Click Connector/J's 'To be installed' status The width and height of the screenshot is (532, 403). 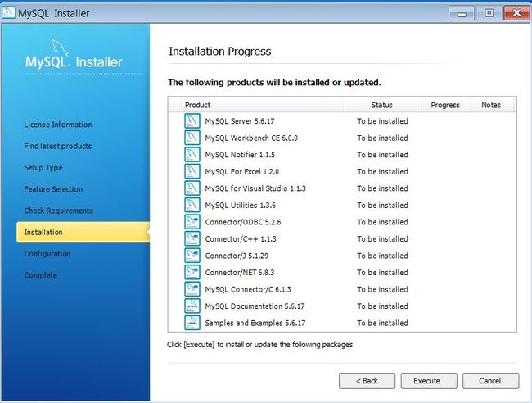[x=382, y=256]
